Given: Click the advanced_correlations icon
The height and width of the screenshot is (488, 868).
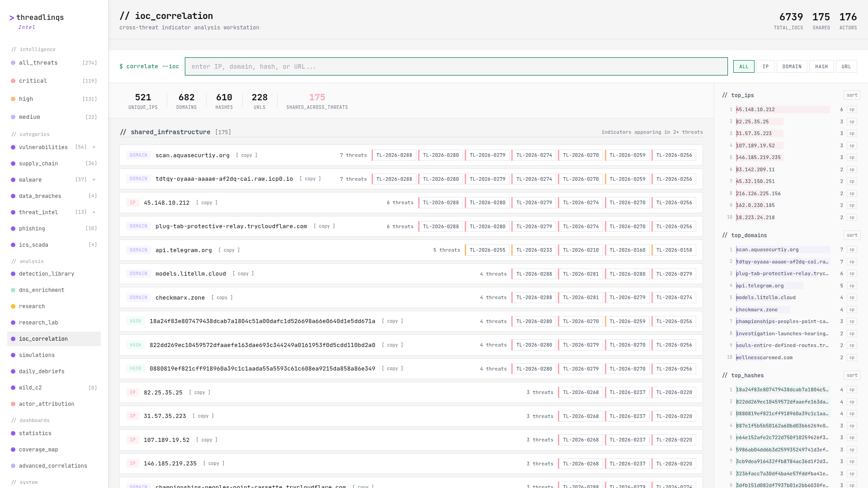Looking at the screenshot, I should [13, 466].
